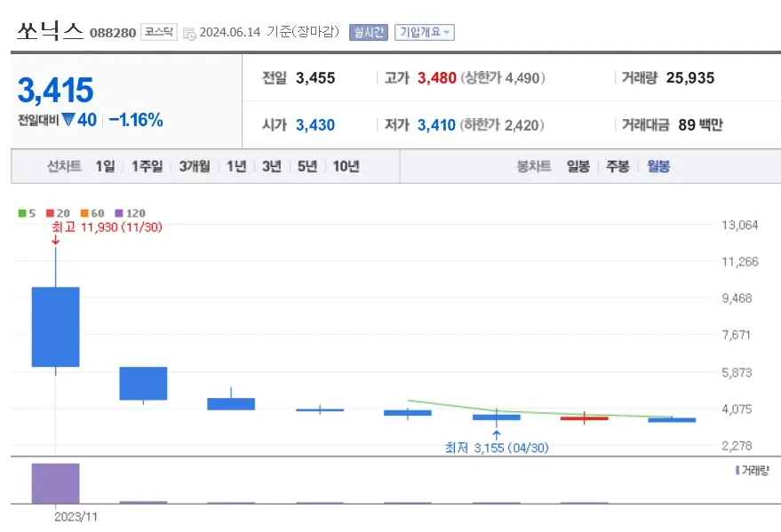This screenshot has width=781, height=532.
Task: Select the 1주일 line chart tab
Action: (x=147, y=166)
